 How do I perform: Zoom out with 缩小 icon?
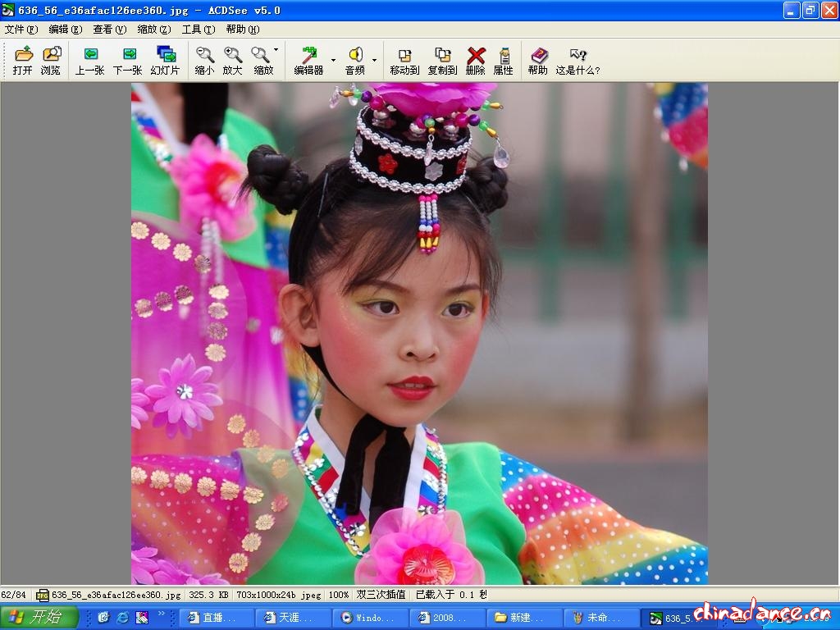204,61
